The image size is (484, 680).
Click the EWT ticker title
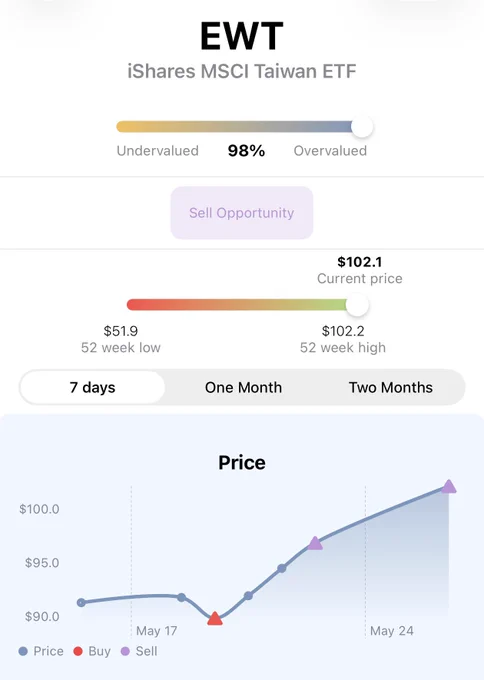[x=242, y=36]
